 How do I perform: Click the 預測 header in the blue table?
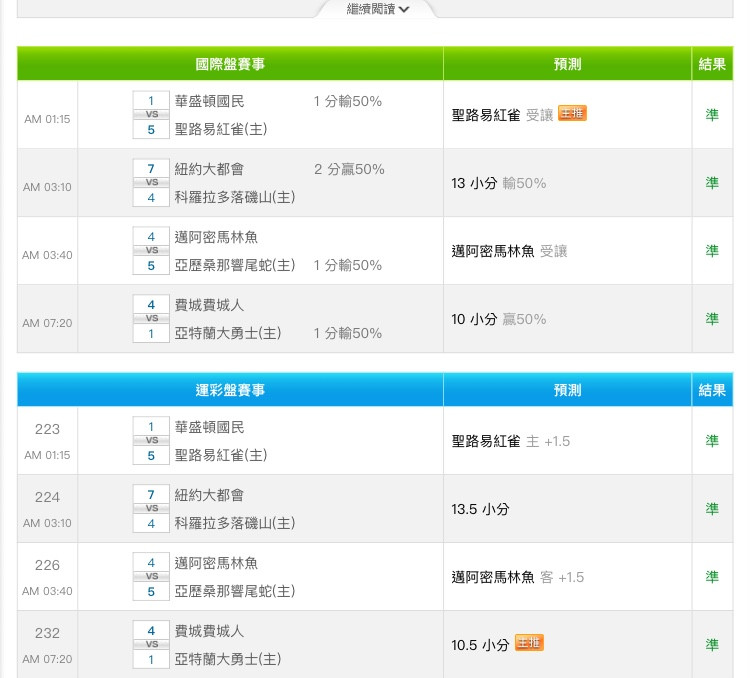pyautogui.click(x=567, y=390)
